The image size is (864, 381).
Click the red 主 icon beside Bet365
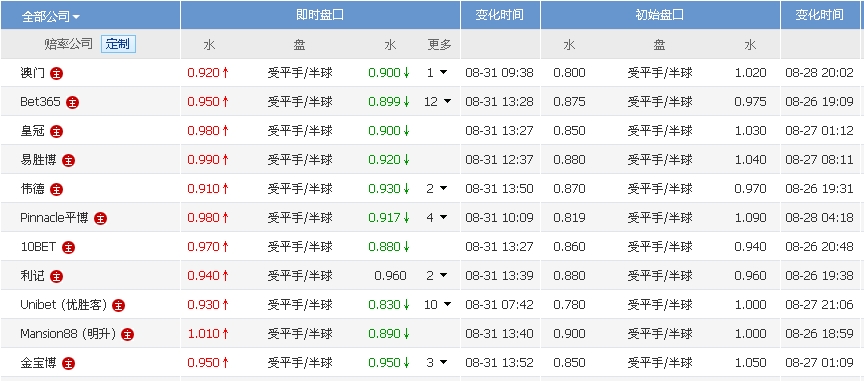pos(72,103)
